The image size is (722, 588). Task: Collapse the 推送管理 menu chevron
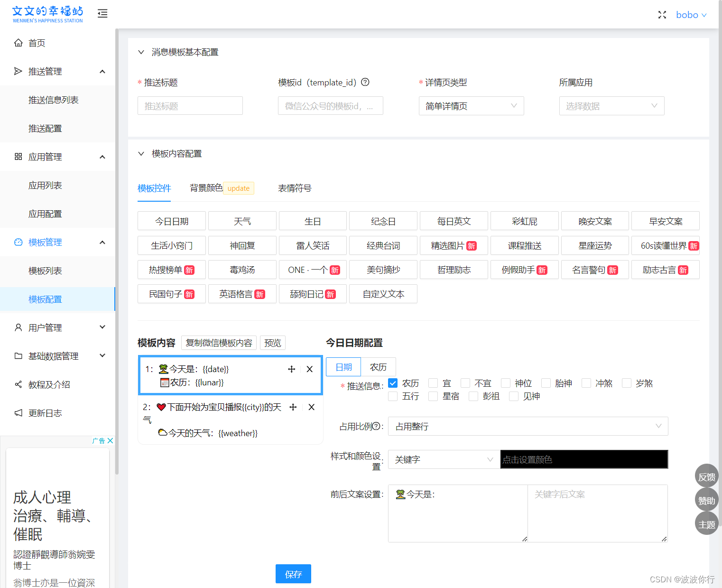[x=102, y=71]
